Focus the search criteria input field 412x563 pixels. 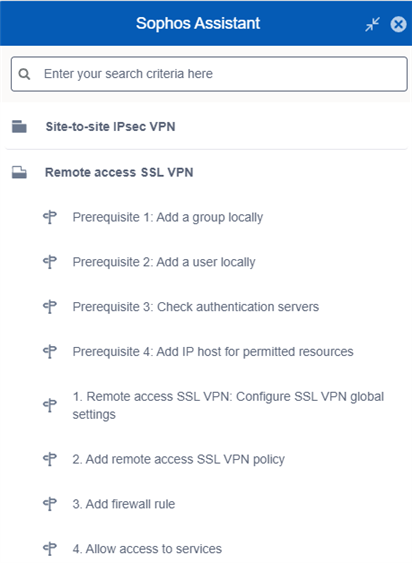[x=209, y=74]
